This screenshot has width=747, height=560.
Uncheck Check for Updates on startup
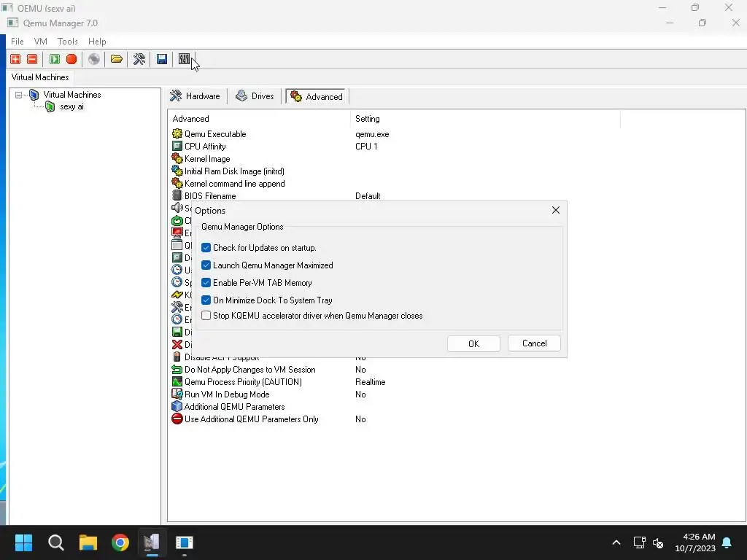click(x=206, y=248)
